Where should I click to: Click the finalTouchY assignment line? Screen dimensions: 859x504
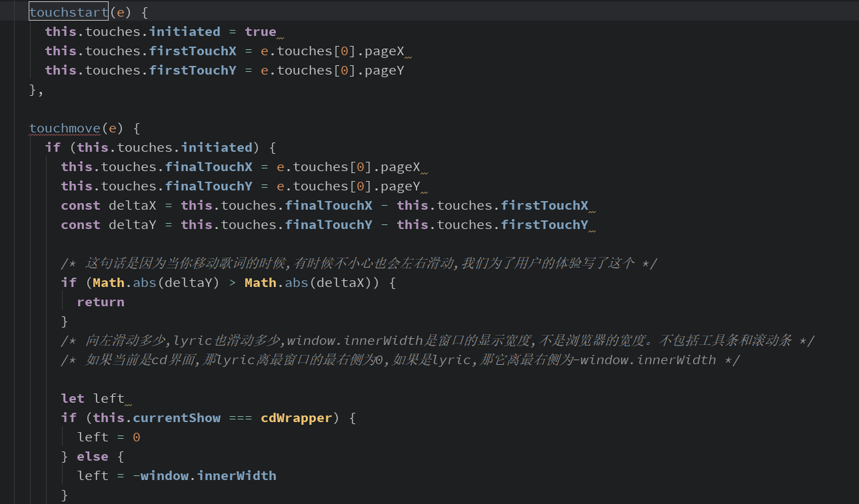tap(241, 186)
